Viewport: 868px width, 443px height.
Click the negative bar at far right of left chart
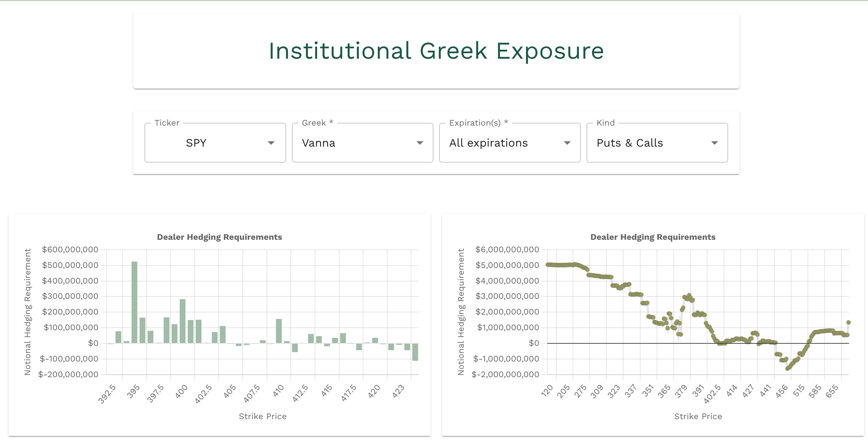415,352
